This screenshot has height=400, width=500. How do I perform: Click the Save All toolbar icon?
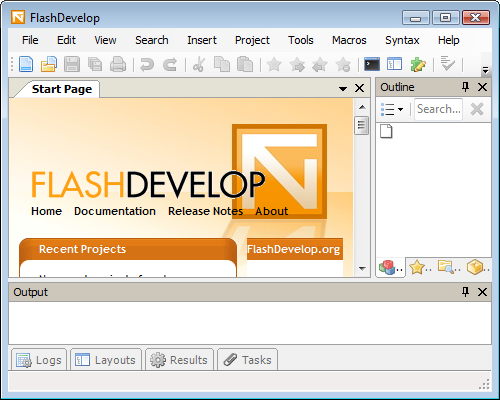pos(95,64)
